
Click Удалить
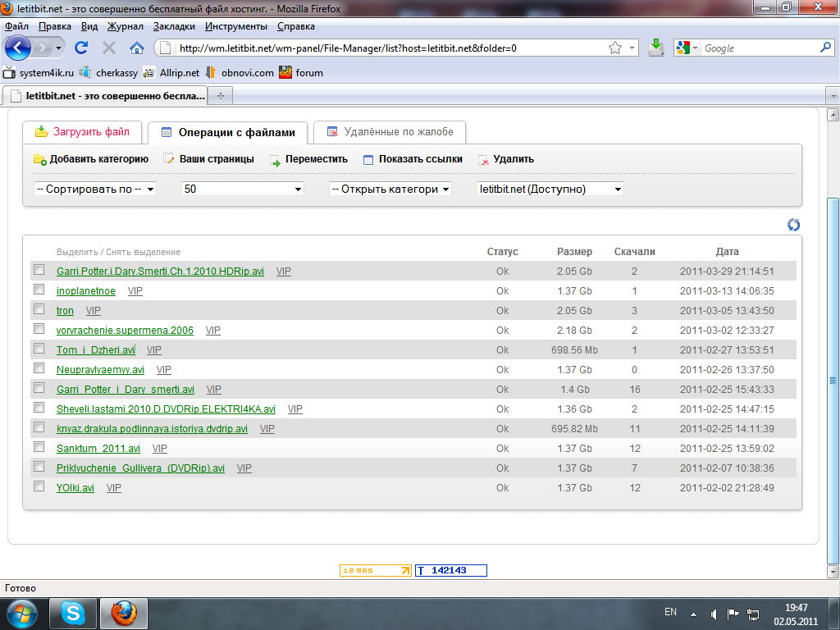click(505, 159)
